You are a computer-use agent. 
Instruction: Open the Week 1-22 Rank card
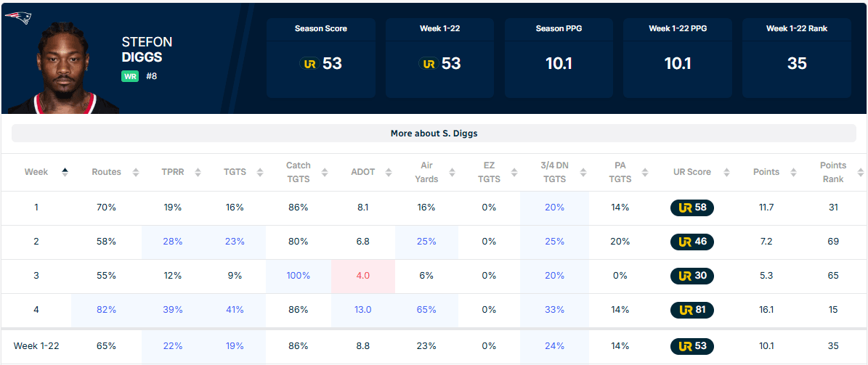797,58
